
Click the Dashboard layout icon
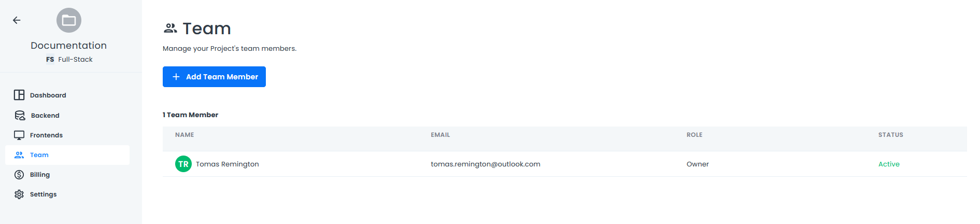[19, 95]
